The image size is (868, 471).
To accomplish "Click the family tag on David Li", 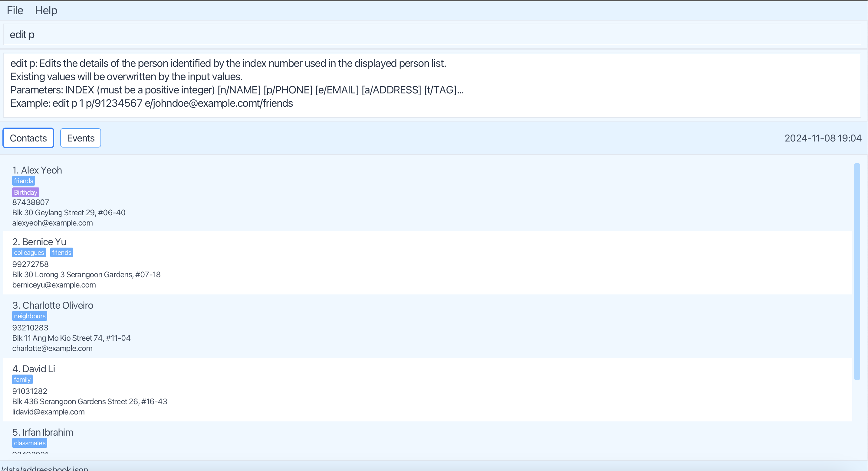I will coord(22,379).
